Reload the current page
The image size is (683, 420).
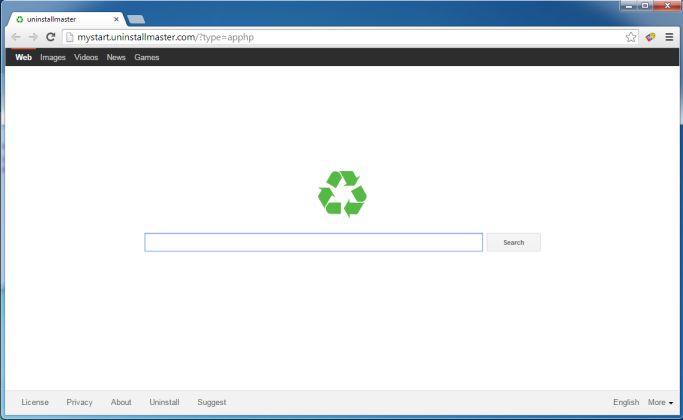[50, 37]
